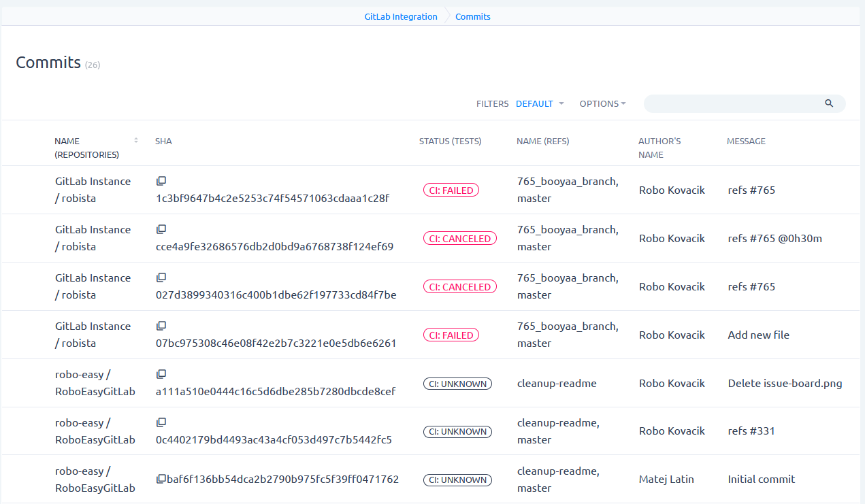Select the Delete issue-board.png commit message
This screenshot has width=865, height=504.
(x=785, y=384)
